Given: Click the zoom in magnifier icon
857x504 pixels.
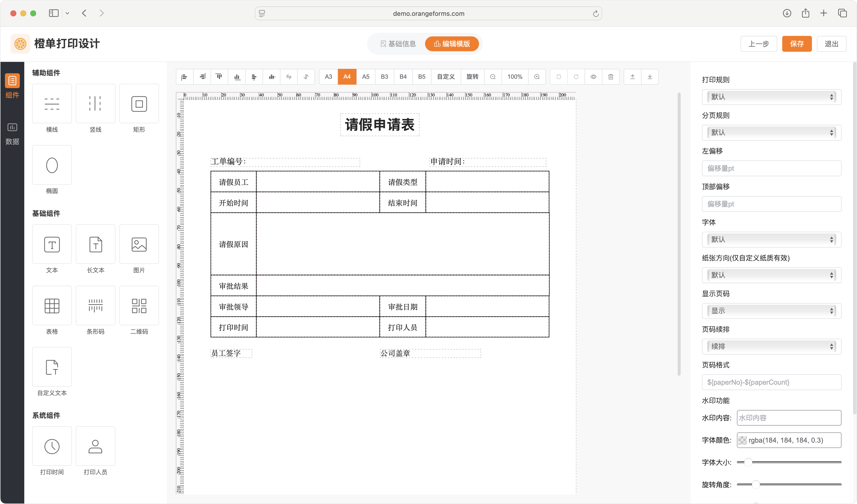Looking at the screenshot, I should [537, 77].
